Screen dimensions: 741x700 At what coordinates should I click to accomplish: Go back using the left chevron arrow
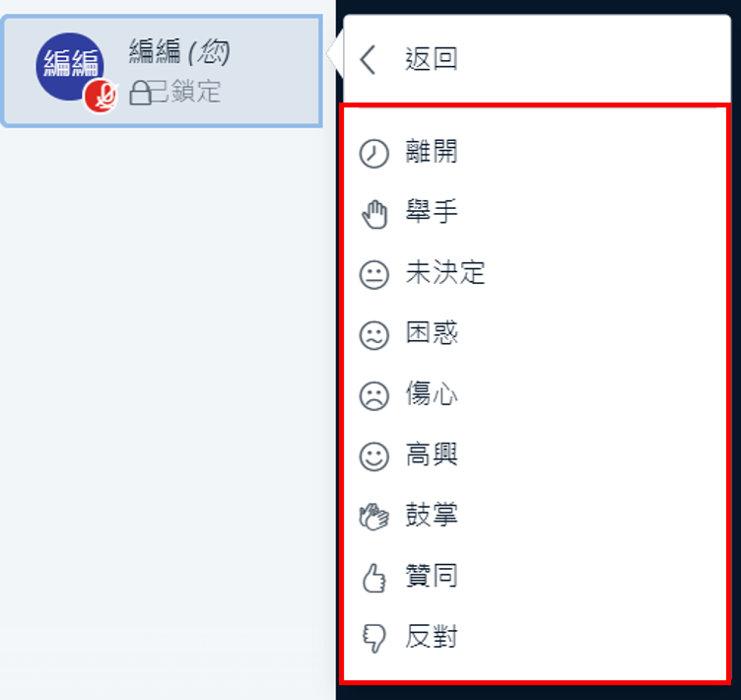coord(368,59)
